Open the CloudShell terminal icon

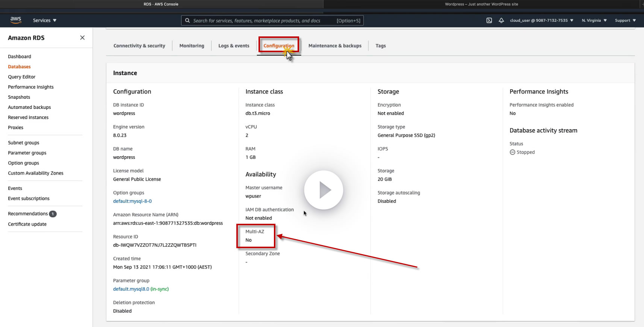tap(489, 20)
